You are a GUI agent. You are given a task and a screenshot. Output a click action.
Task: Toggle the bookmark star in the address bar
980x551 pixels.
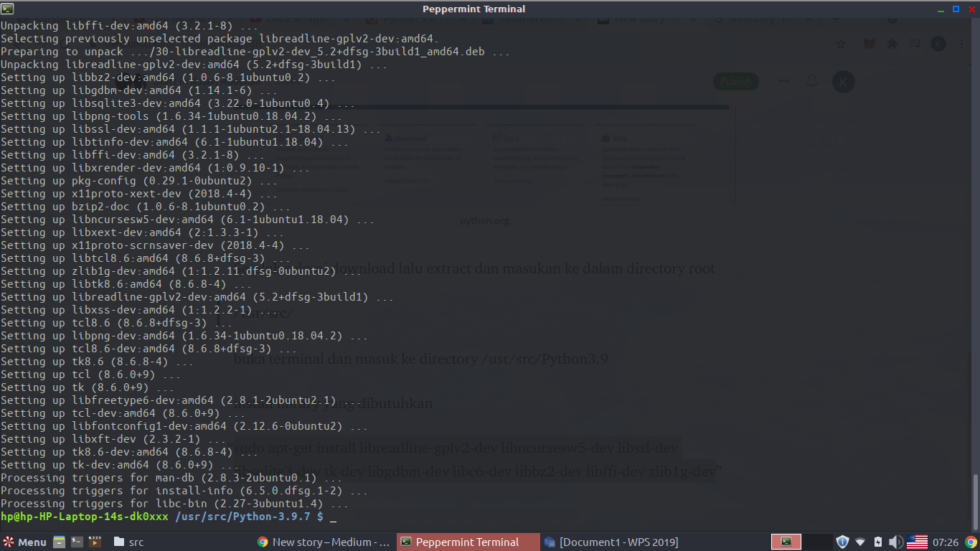point(841,44)
